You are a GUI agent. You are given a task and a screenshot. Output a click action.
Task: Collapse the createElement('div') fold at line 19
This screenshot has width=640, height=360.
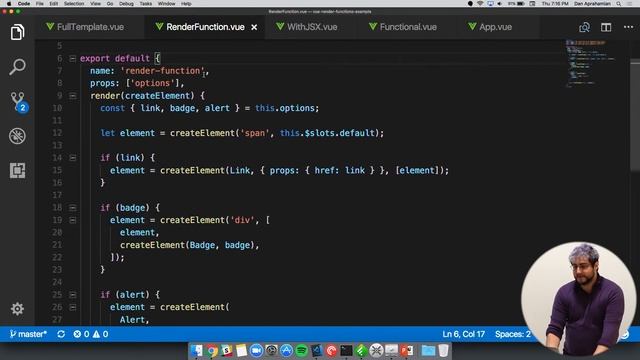(x=72, y=220)
